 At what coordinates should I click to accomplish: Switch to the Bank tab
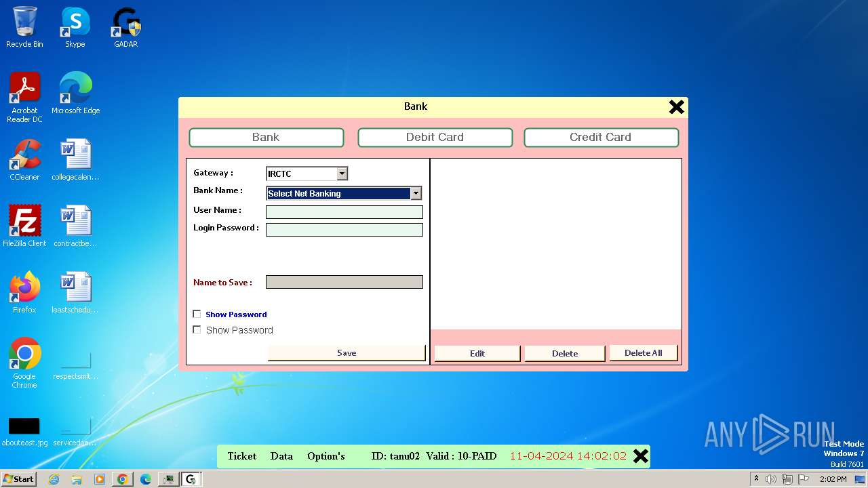coord(266,137)
